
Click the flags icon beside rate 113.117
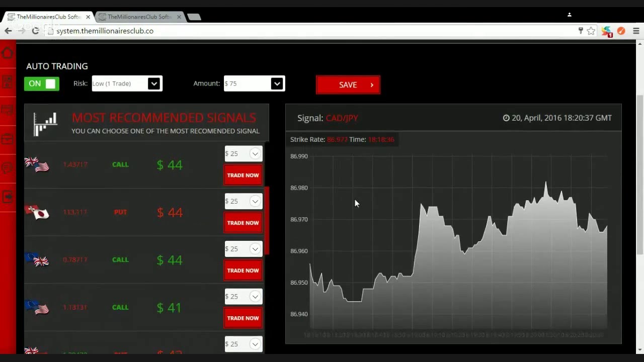(x=37, y=212)
